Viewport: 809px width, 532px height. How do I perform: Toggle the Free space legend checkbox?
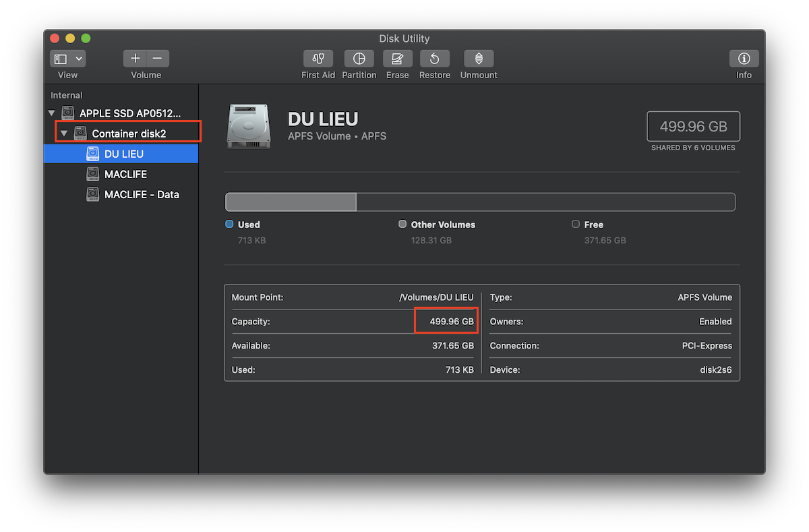(576, 224)
